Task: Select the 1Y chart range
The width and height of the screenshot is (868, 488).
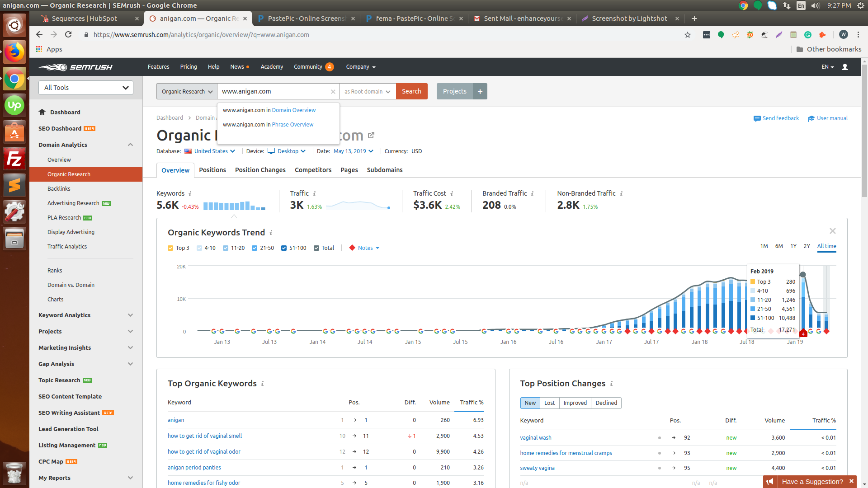Action: tap(793, 246)
